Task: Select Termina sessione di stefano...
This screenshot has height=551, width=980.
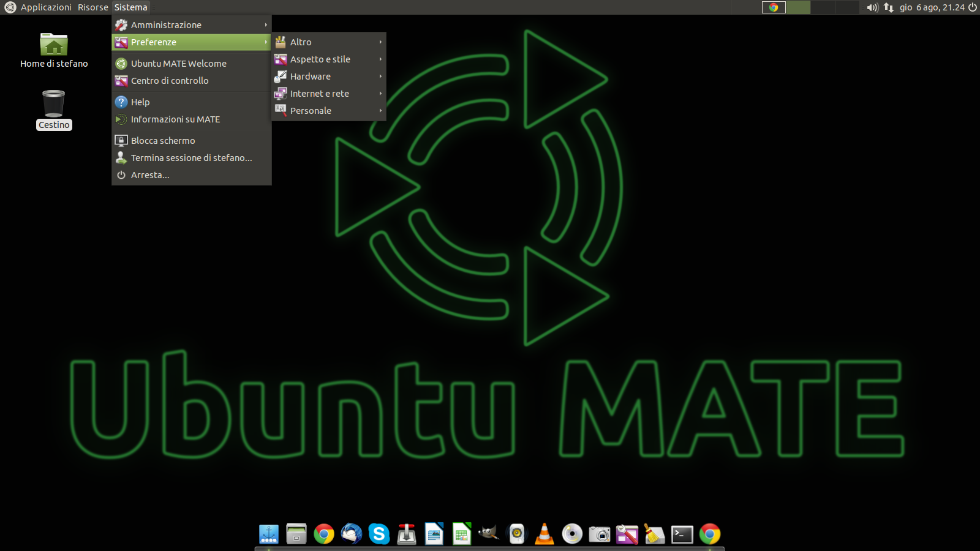Action: click(x=192, y=158)
